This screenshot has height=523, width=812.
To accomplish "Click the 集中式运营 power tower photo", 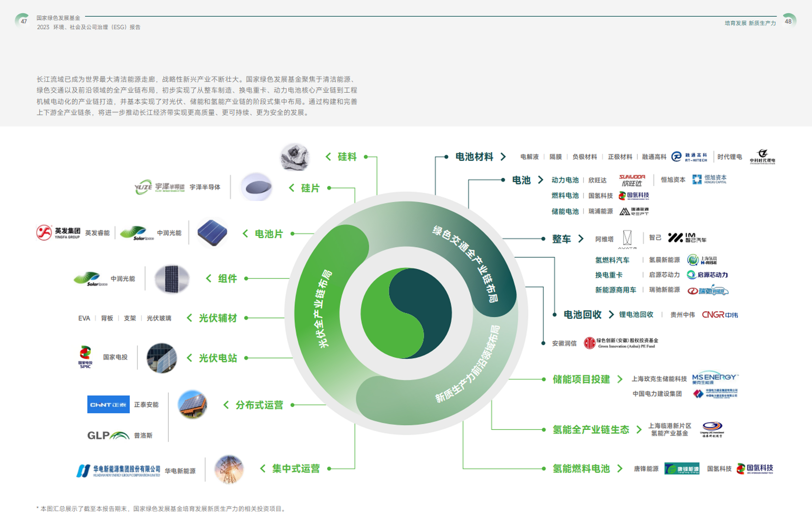I will 229,469.
